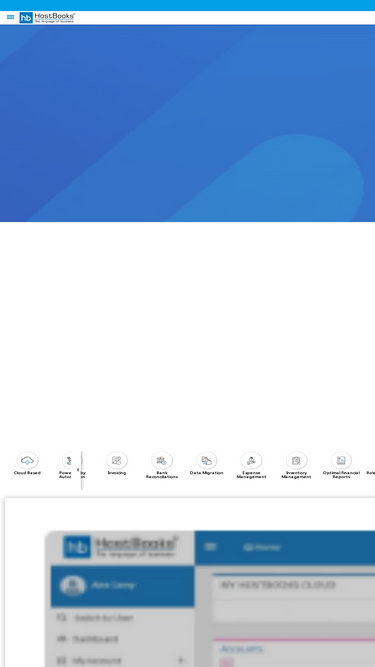This screenshot has width=375, height=667.
Task: Select the Expense Management feature icon
Action: click(251, 460)
